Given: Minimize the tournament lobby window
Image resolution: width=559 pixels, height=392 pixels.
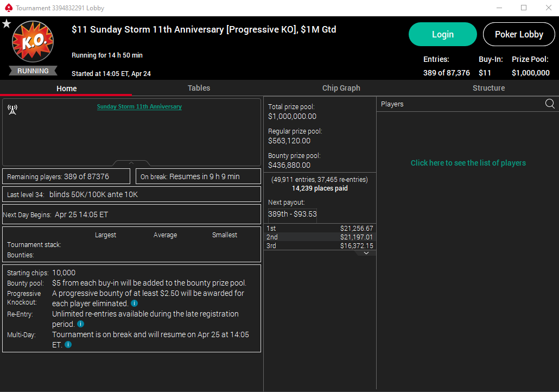Looking at the screenshot, I should [x=499, y=8].
